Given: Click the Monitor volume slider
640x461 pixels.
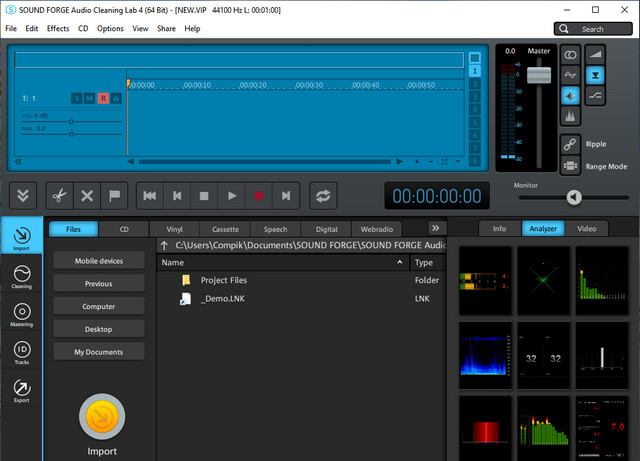Looking at the screenshot, I should tap(574, 197).
